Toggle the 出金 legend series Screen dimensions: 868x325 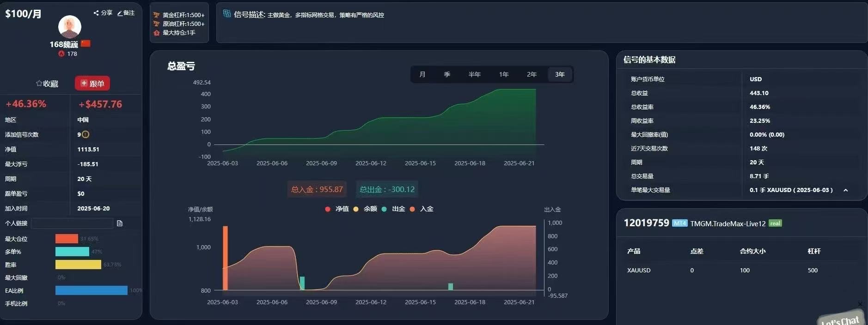[393, 209]
